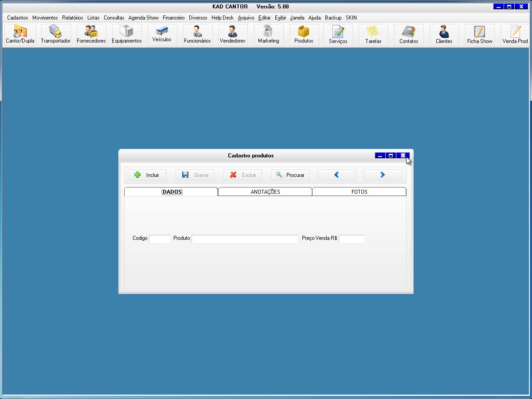The width and height of the screenshot is (532, 399).
Task: Open the Listas menu
Action: click(x=94, y=18)
